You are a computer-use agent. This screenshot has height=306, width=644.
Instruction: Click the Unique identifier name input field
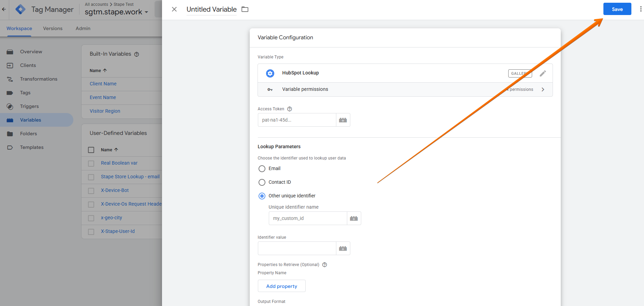(308, 218)
